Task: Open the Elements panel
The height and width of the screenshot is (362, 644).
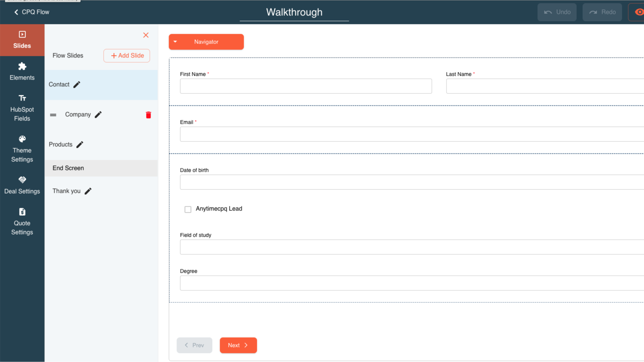Action: pos(22,72)
